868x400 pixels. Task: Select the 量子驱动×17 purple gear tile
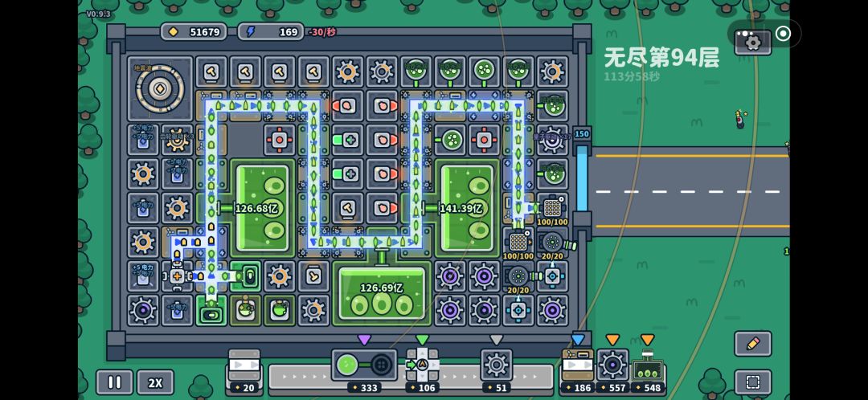point(552,140)
